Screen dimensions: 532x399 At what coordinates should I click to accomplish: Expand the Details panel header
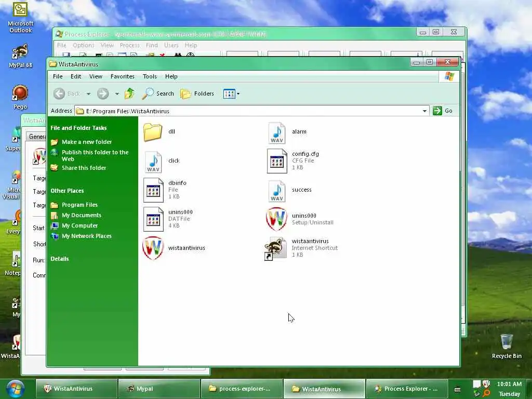click(59, 259)
